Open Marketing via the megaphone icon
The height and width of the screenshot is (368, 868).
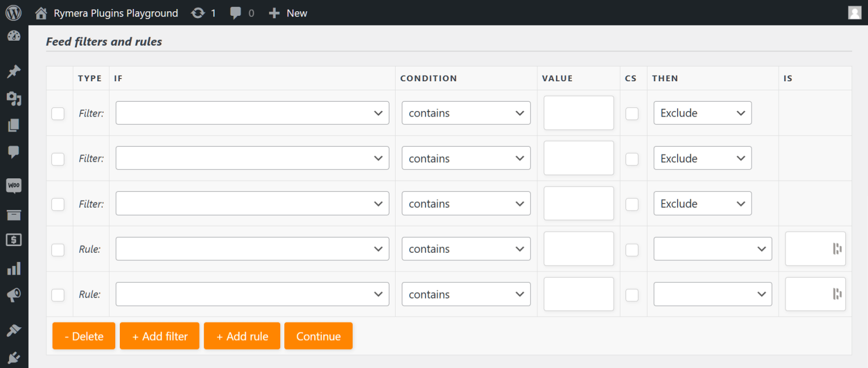13,295
